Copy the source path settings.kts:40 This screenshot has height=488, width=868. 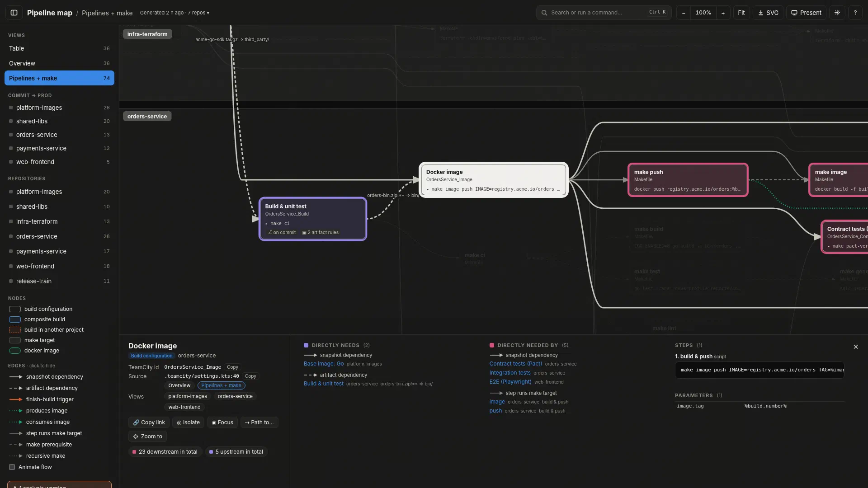[x=250, y=376]
